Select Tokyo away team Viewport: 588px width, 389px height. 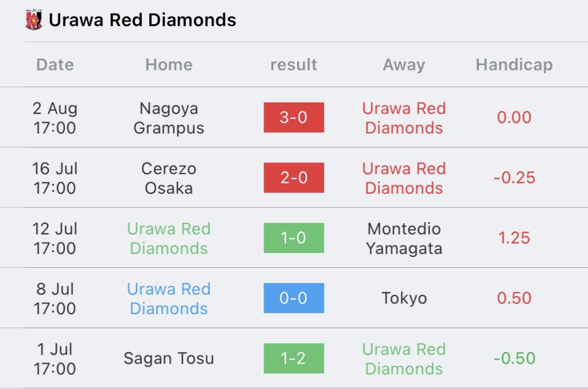(404, 298)
